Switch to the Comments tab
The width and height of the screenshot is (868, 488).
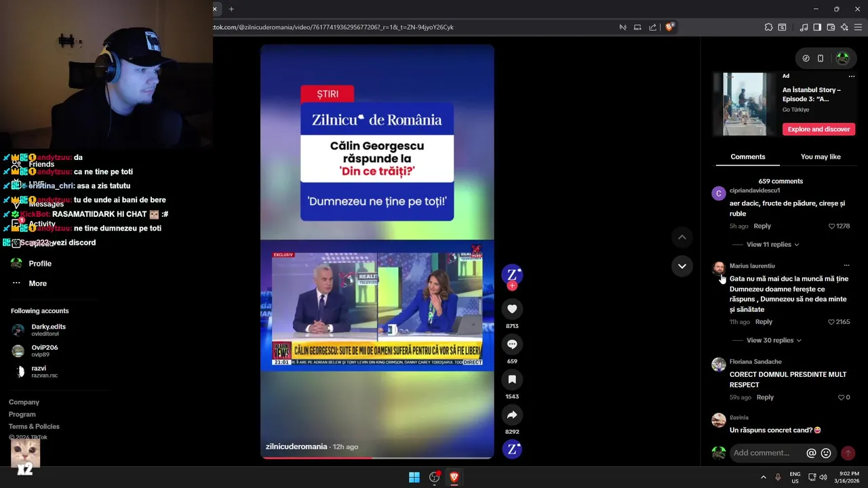click(x=748, y=157)
